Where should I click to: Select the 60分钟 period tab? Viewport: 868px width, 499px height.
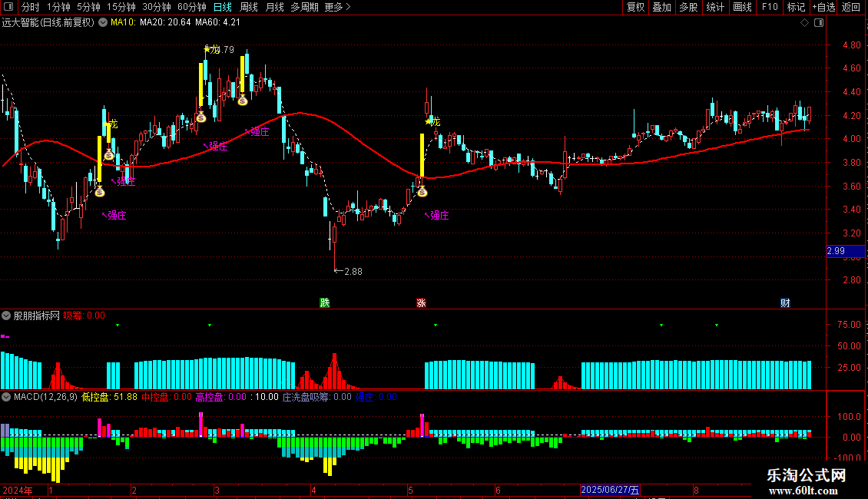(x=192, y=7)
